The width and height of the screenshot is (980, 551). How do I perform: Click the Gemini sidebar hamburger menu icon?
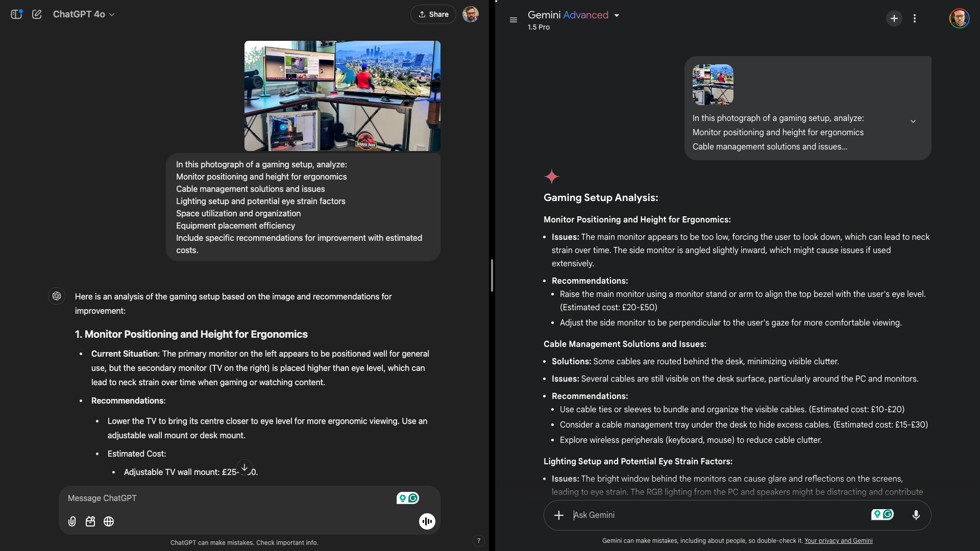coord(512,19)
